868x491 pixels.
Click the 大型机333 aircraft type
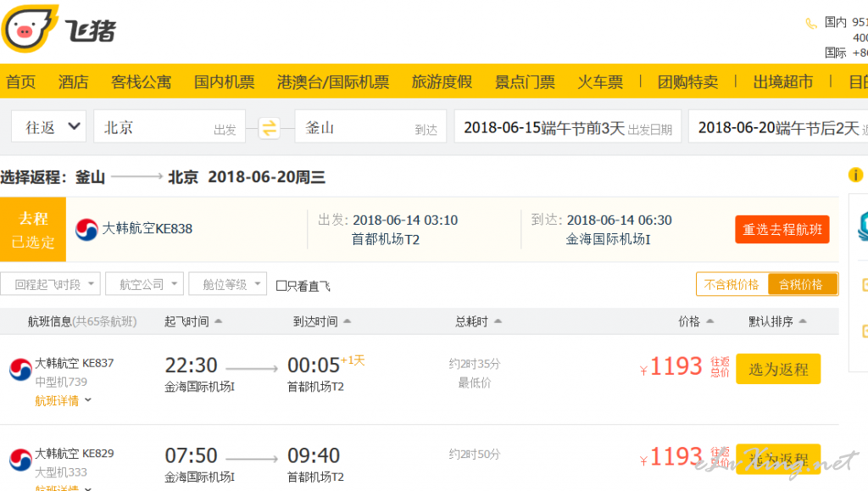pos(61,472)
